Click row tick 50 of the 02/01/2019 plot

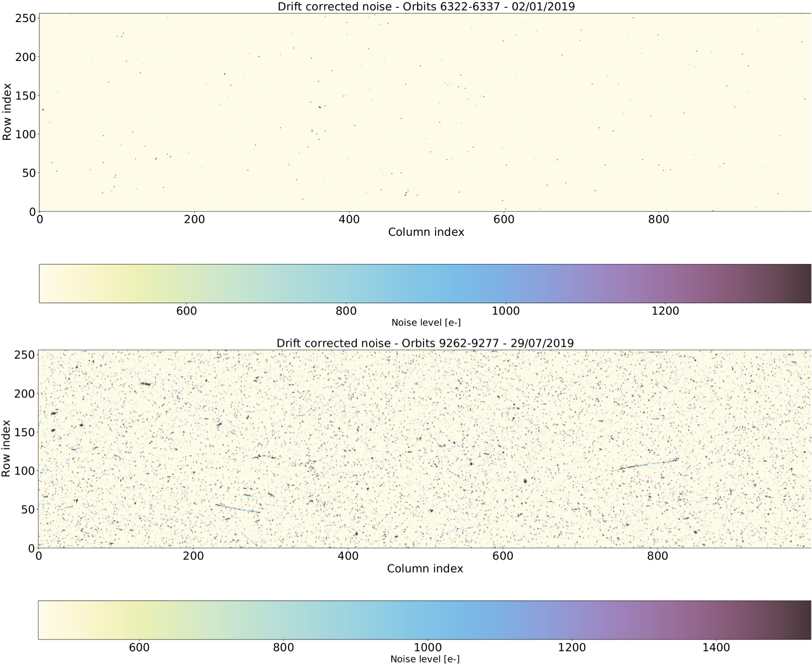click(29, 173)
